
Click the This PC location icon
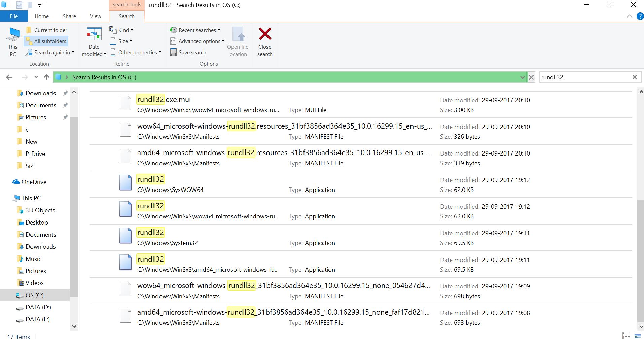(x=13, y=42)
